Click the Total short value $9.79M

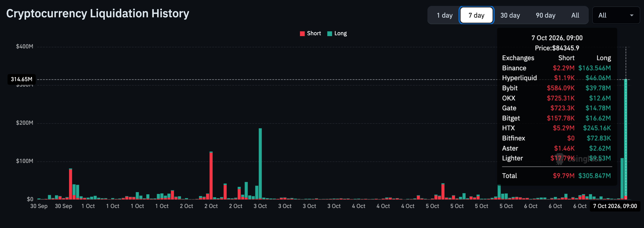(564, 176)
